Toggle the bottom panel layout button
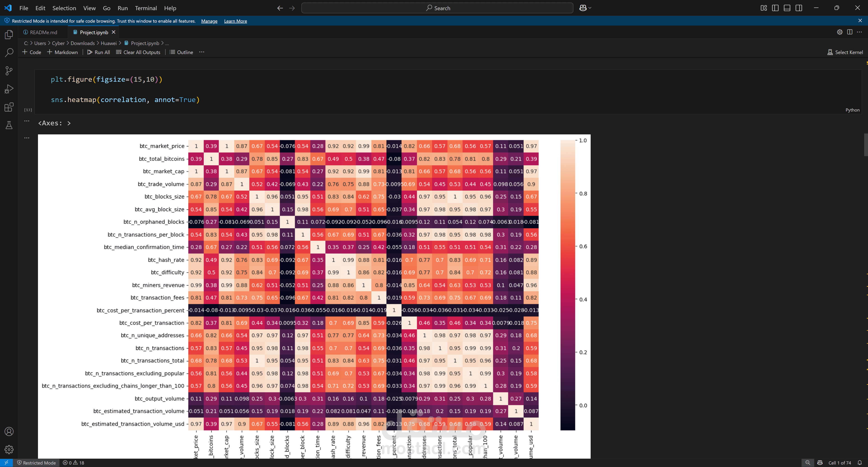Image resolution: width=868 pixels, height=467 pixels. [787, 8]
